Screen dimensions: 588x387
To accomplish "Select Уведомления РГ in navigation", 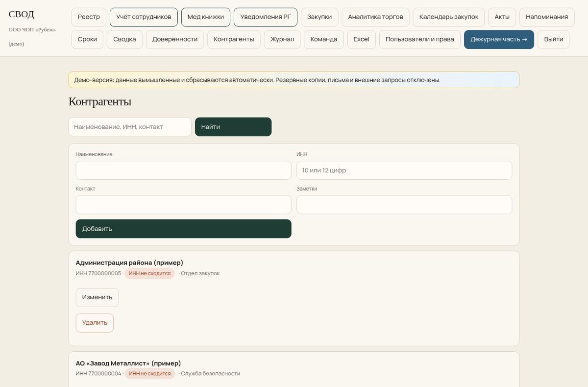I will pyautogui.click(x=266, y=17).
